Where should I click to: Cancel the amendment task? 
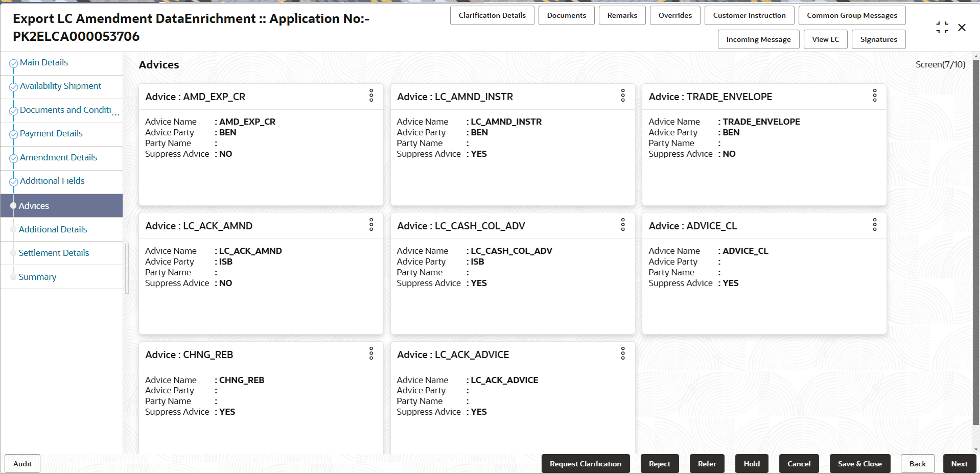click(799, 464)
